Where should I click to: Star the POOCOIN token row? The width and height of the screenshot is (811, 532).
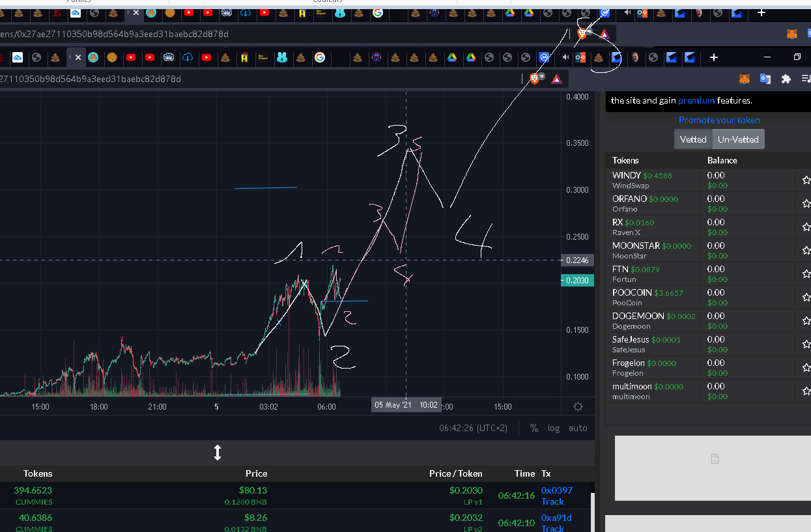(x=806, y=298)
